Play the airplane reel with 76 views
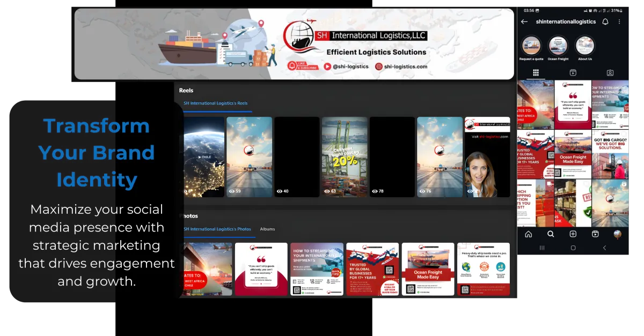This screenshot has width=644, height=336. click(440, 157)
